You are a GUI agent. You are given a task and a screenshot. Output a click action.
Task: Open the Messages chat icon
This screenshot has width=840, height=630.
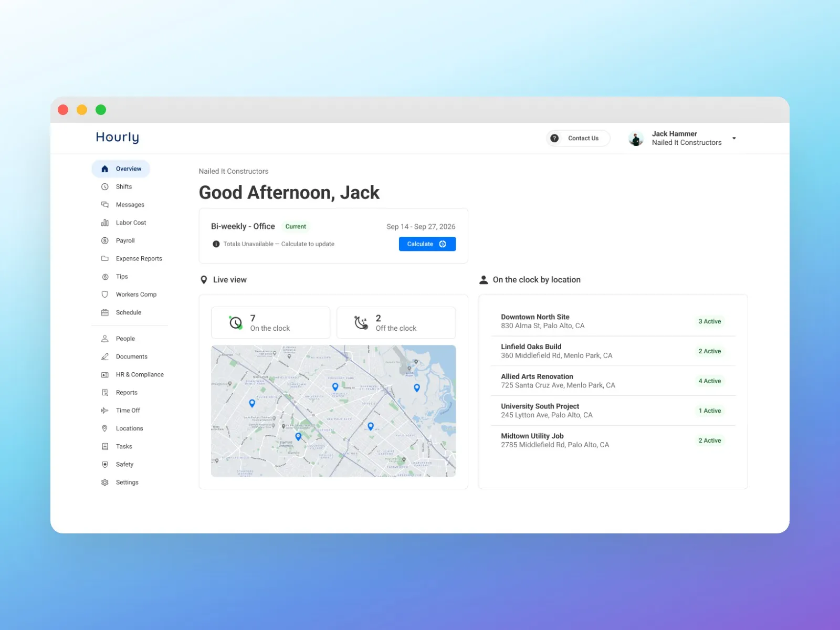tap(104, 205)
